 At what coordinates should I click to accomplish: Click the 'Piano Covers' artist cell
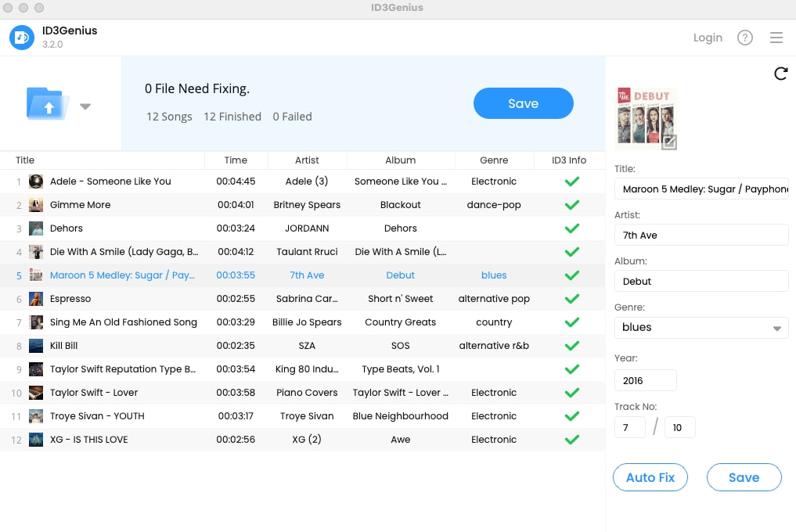tap(307, 393)
